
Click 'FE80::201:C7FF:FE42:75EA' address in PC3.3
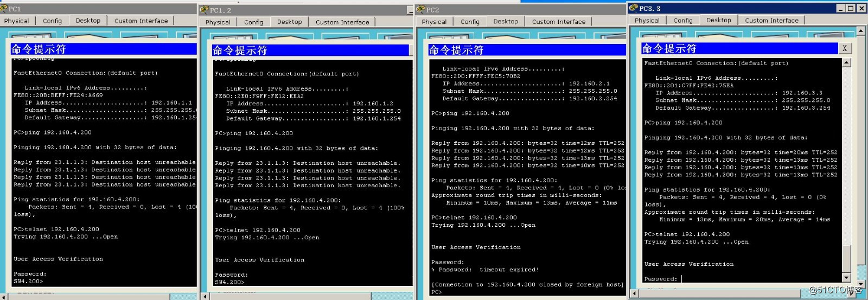coord(689,85)
